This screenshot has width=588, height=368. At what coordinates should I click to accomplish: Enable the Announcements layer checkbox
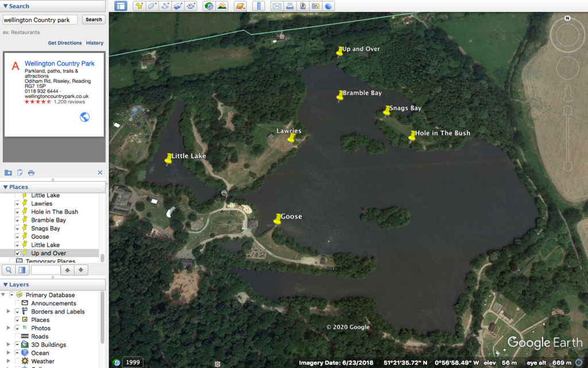pos(17,304)
